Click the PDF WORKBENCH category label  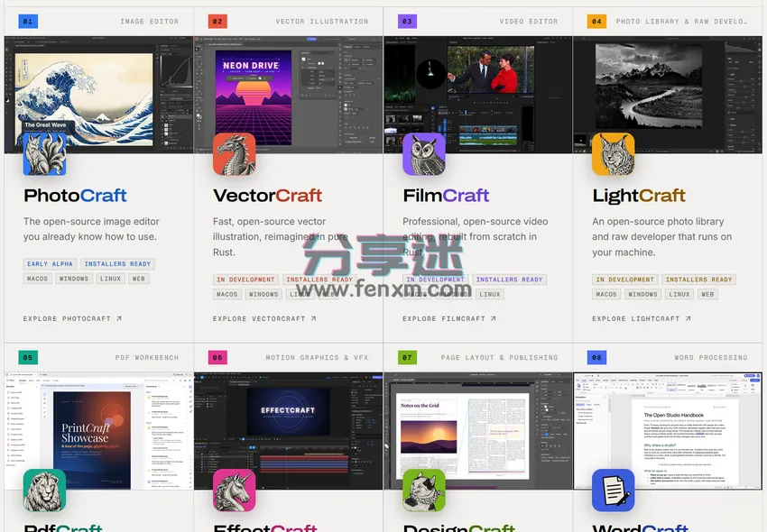(147, 357)
